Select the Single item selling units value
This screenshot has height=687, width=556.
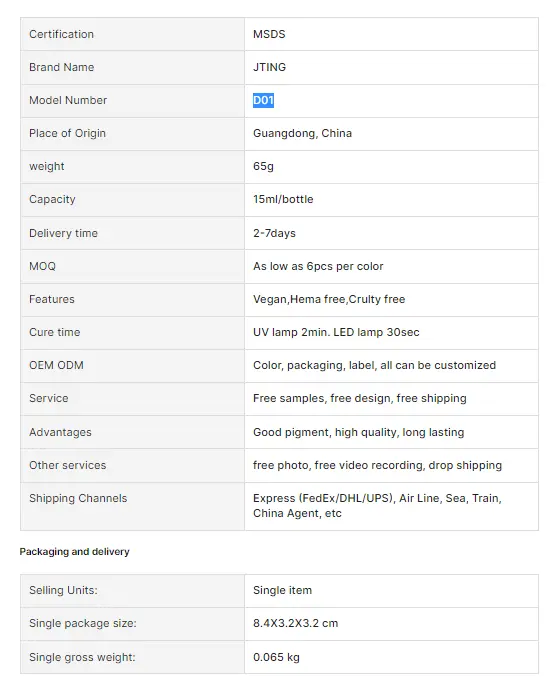(283, 590)
